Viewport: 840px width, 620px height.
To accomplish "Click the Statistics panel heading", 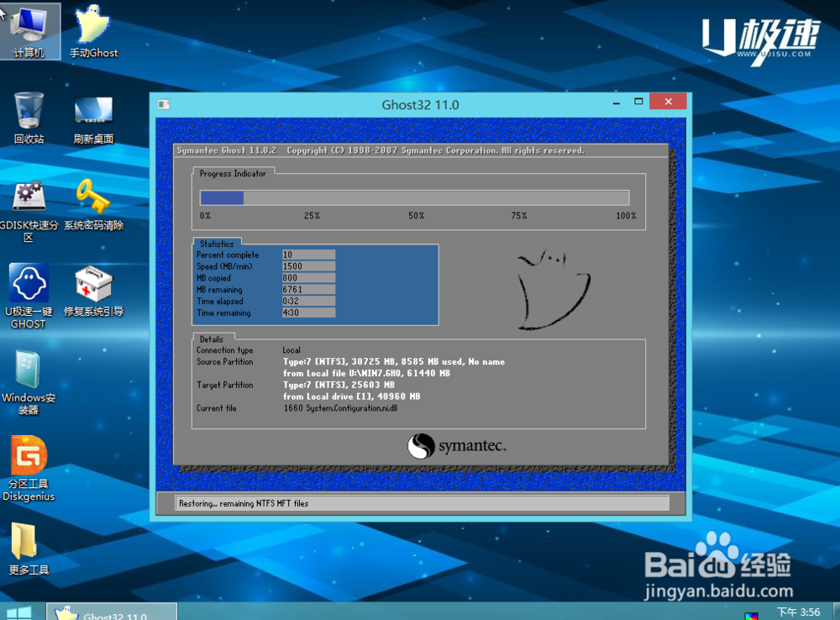I will 217,244.
